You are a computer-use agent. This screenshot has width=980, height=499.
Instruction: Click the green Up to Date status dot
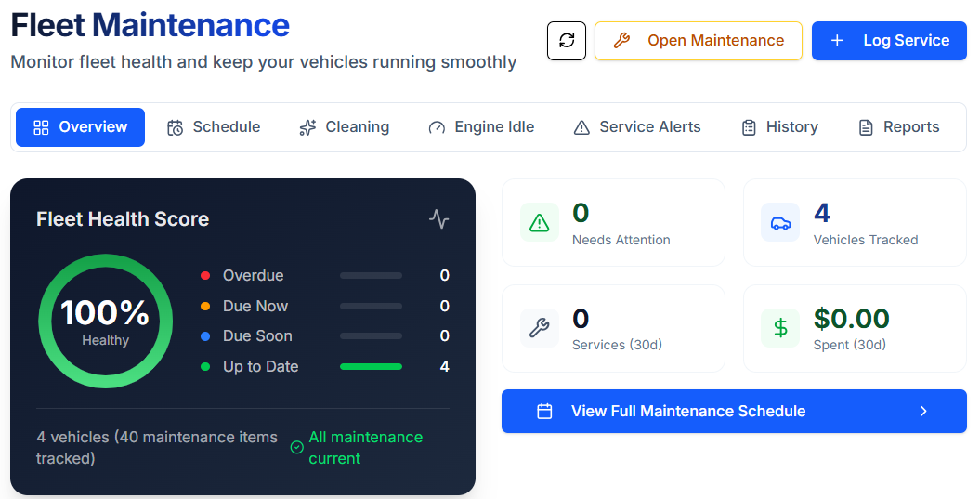(205, 366)
